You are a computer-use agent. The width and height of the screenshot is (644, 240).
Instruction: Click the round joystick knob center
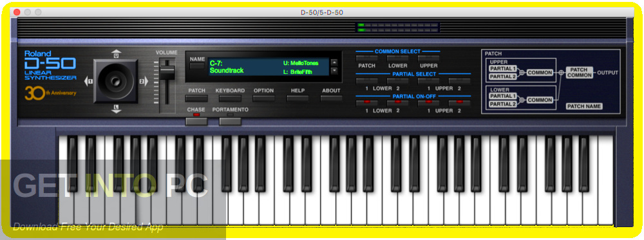pyautogui.click(x=116, y=81)
